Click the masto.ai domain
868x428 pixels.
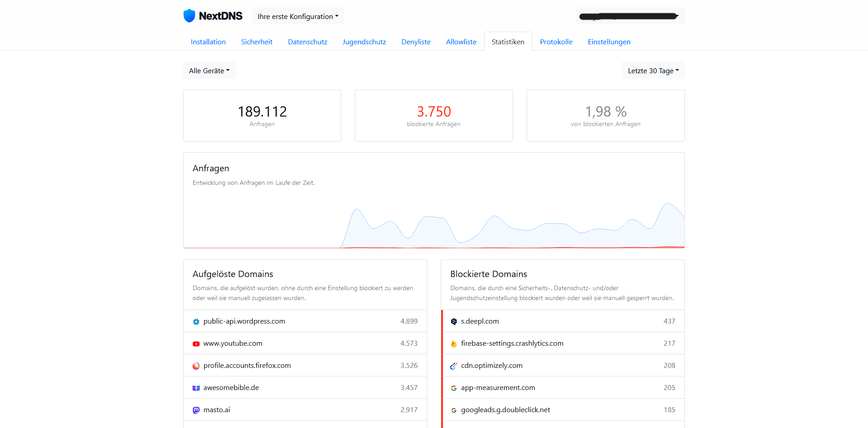point(217,410)
